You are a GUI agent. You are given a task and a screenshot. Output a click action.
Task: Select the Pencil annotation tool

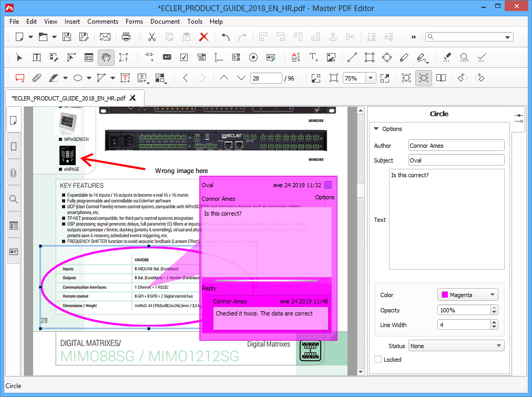coord(404,57)
